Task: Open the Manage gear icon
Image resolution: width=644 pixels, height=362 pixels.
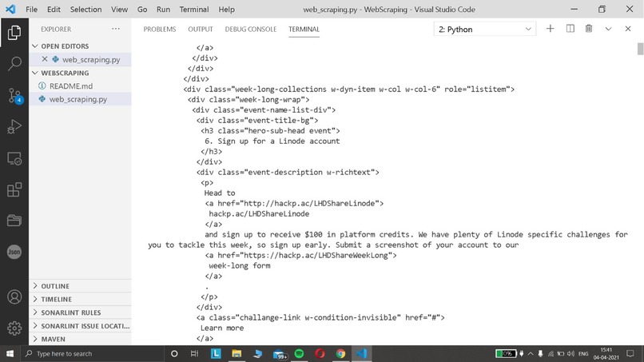Action: tap(14, 328)
